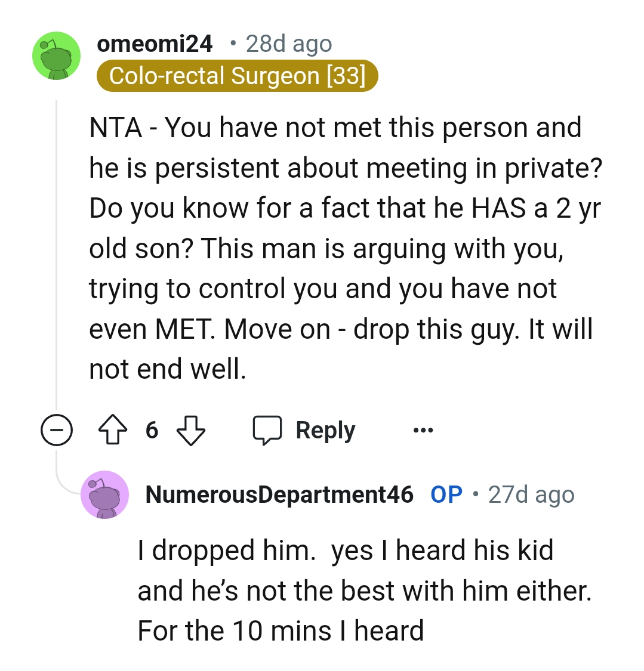Click the '28d ago' timestamp

click(289, 44)
